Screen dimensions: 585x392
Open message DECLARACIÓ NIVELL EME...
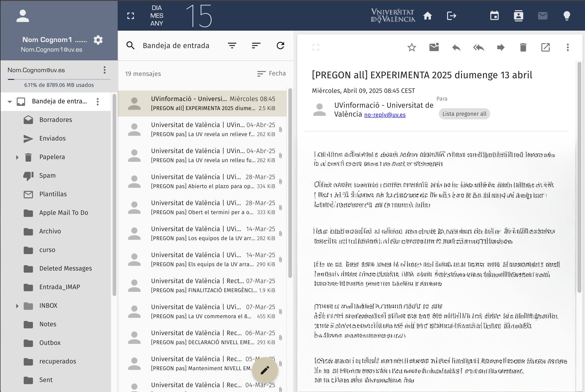coord(202,337)
